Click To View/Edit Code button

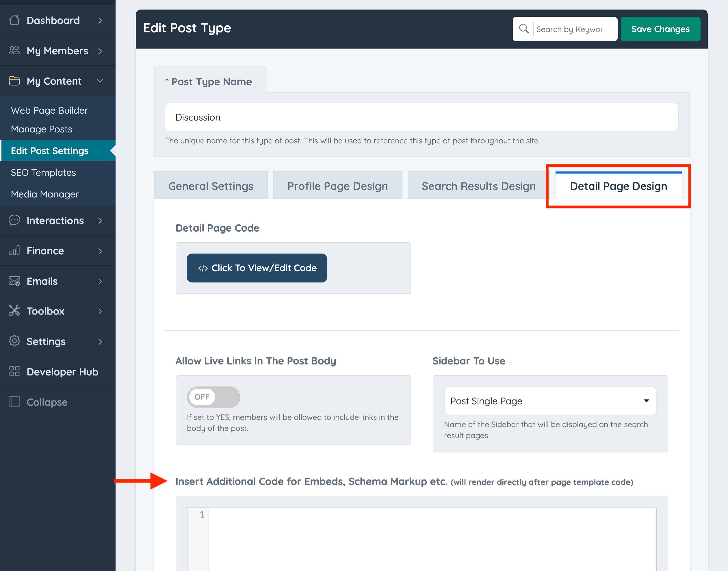pyautogui.click(x=257, y=268)
